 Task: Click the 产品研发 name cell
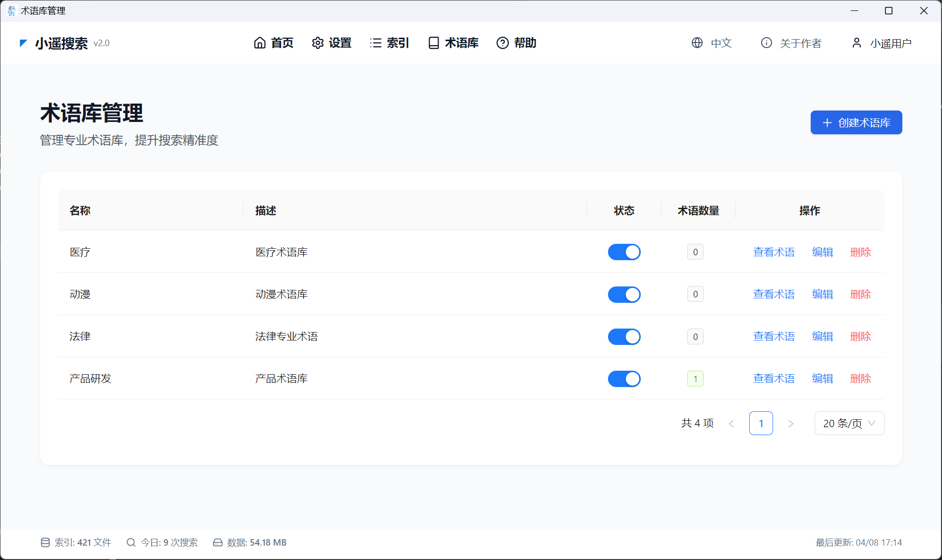90,379
